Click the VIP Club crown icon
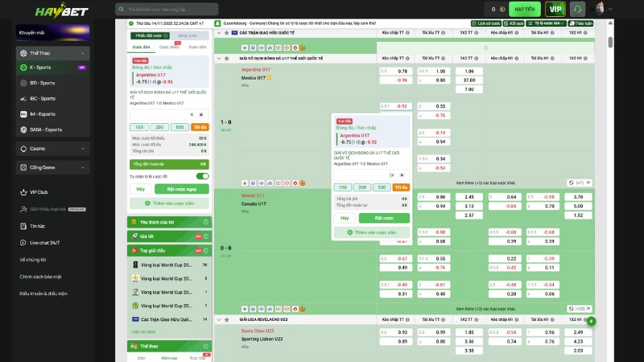Image resolution: width=644 pixels, height=362 pixels. point(23,192)
